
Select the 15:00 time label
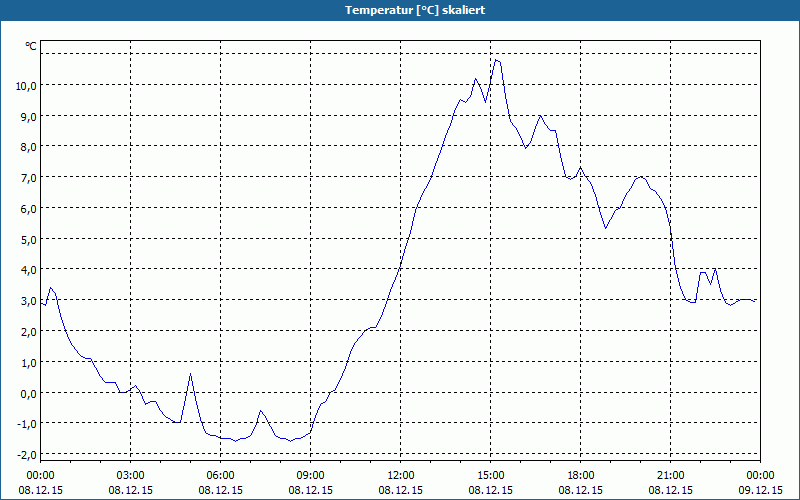491,476
